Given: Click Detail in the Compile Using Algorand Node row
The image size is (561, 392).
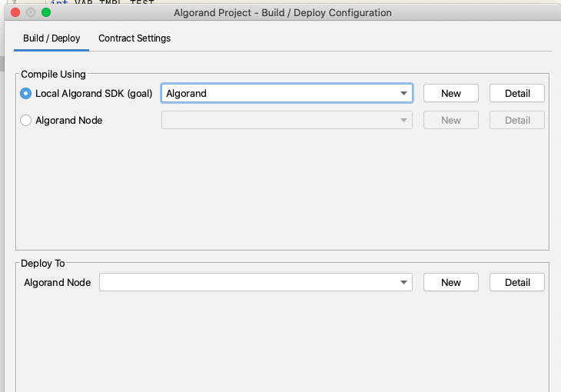Looking at the screenshot, I should [x=517, y=120].
